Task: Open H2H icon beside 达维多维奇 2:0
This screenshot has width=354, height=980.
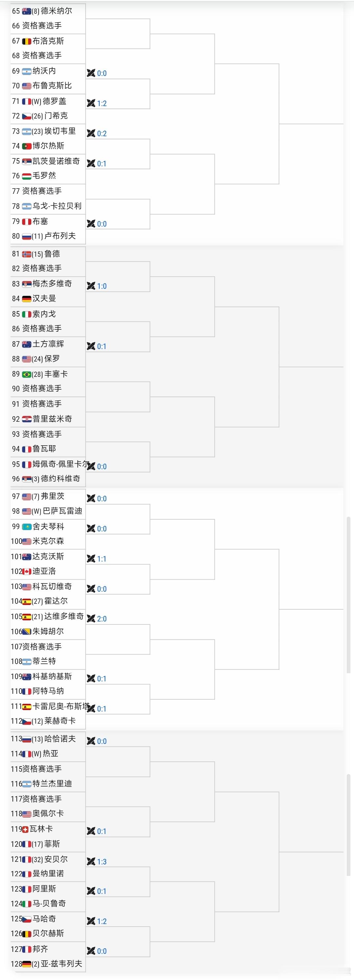Action: coord(91,618)
